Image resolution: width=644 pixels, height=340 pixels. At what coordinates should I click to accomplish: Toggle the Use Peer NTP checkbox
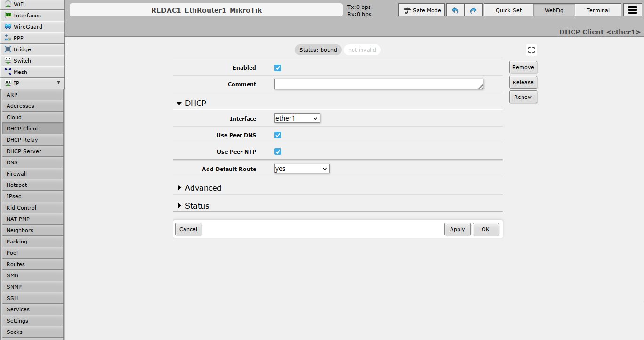[x=278, y=152]
